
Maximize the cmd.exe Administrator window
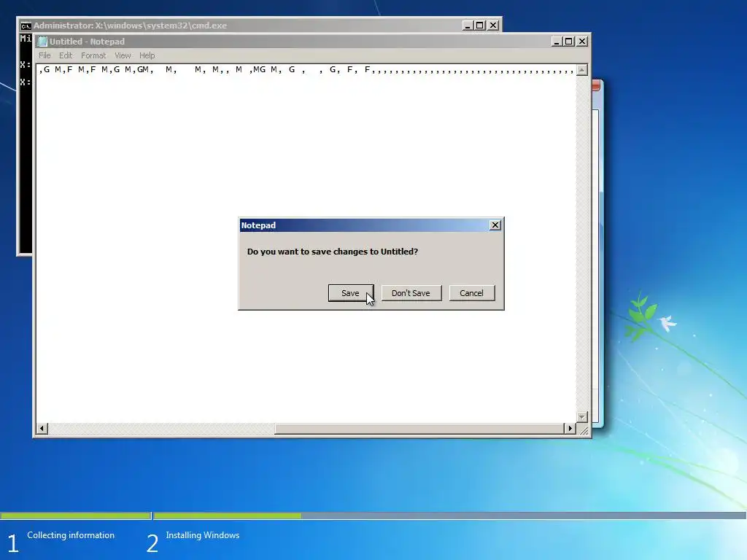(x=480, y=26)
